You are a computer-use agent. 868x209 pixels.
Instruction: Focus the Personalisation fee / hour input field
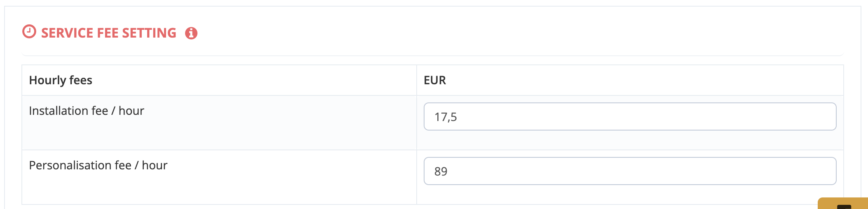coord(630,171)
